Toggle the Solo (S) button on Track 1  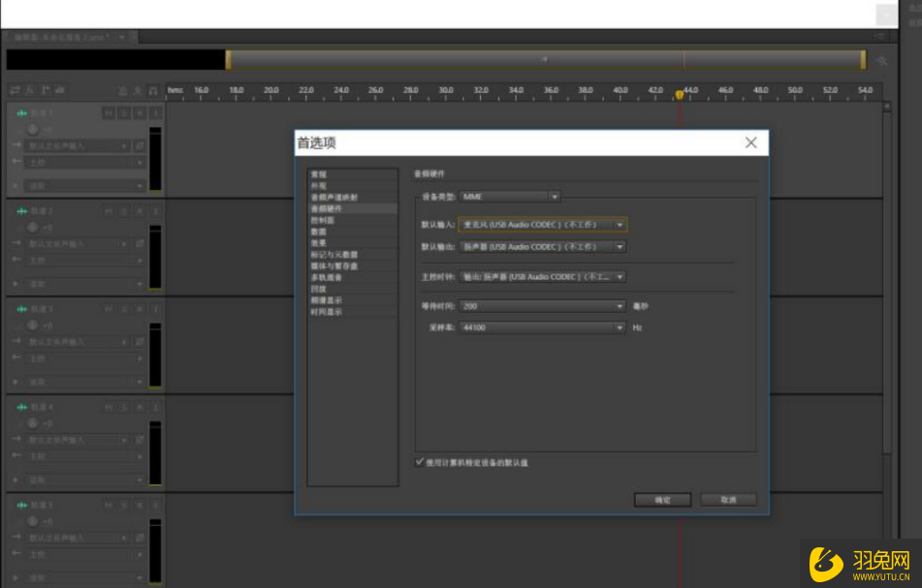coord(124,113)
